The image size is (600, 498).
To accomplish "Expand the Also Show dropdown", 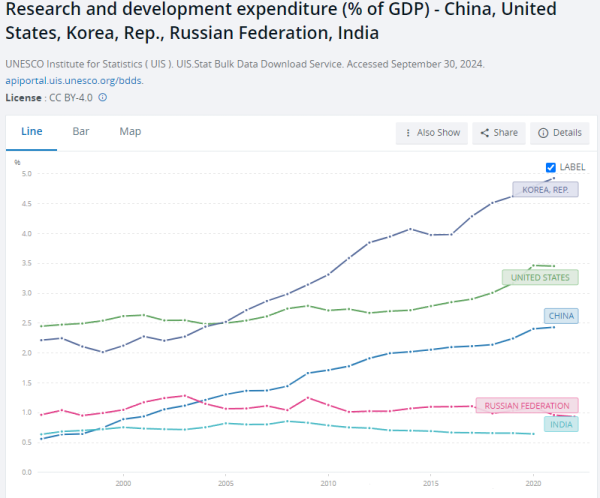I will [x=432, y=133].
